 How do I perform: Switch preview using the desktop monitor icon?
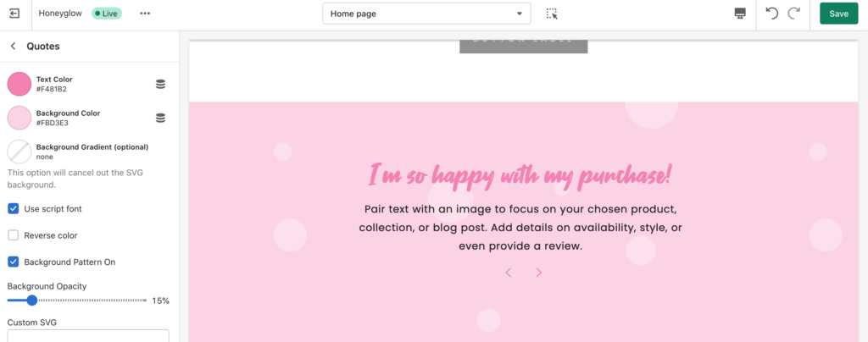coord(740,14)
